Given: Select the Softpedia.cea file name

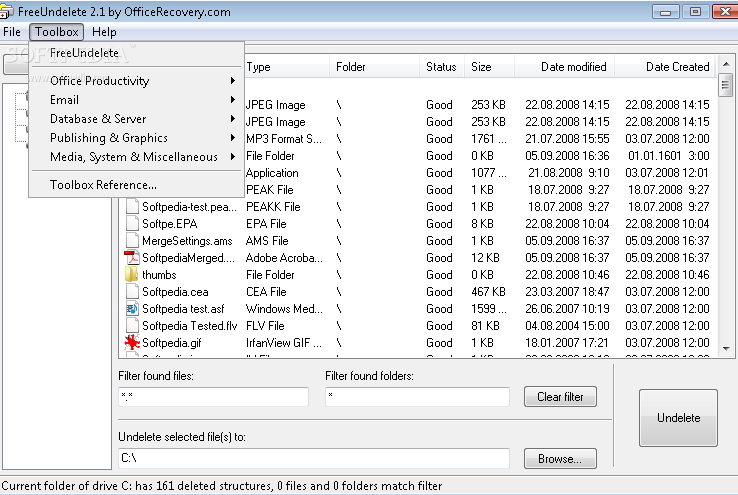Looking at the screenshot, I should coord(175,292).
